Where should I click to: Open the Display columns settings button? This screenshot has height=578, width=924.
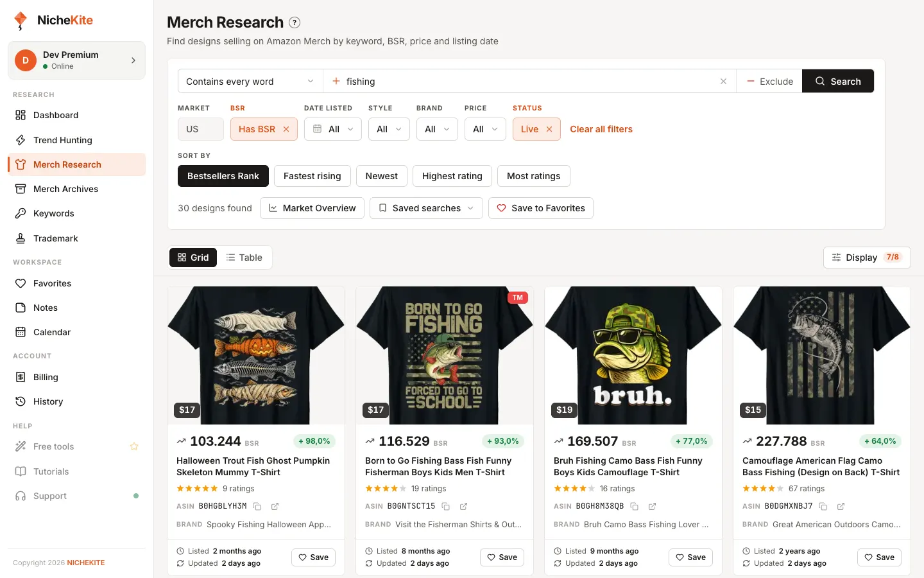point(867,258)
